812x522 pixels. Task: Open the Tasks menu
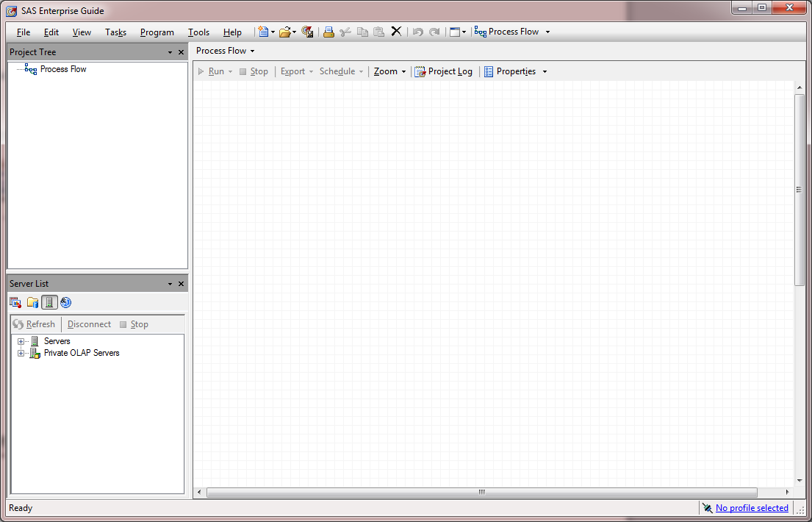[115, 32]
